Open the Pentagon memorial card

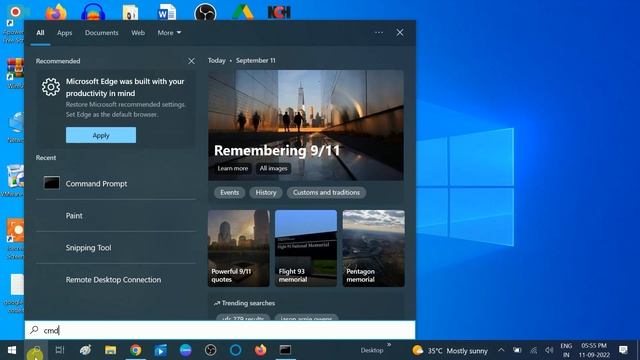[x=373, y=248]
